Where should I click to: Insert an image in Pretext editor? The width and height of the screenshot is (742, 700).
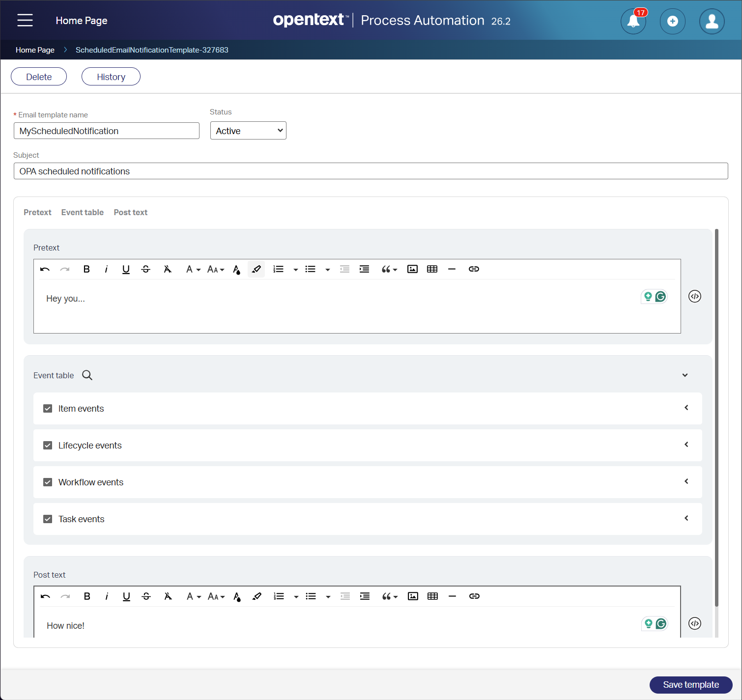click(x=413, y=269)
